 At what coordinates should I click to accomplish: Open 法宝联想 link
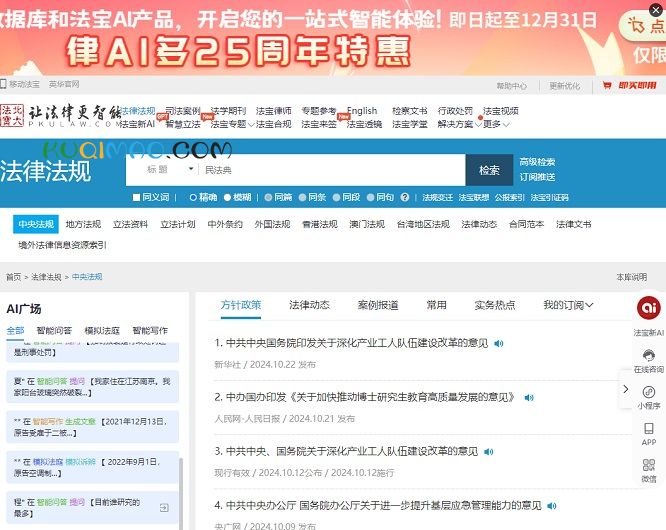point(474,197)
